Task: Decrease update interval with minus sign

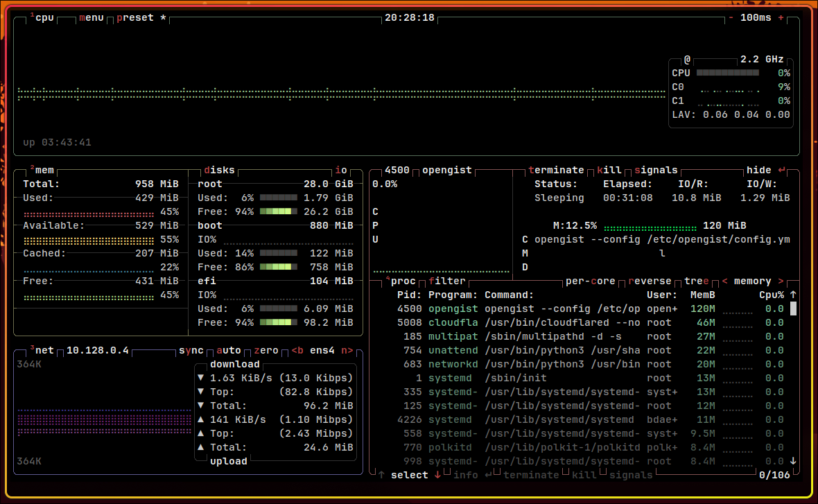Action: click(x=731, y=17)
